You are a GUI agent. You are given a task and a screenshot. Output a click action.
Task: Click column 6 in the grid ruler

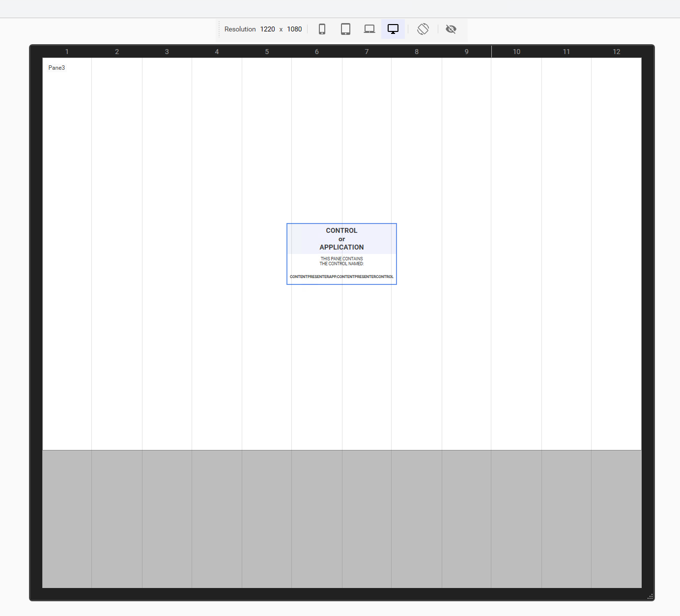(x=316, y=52)
